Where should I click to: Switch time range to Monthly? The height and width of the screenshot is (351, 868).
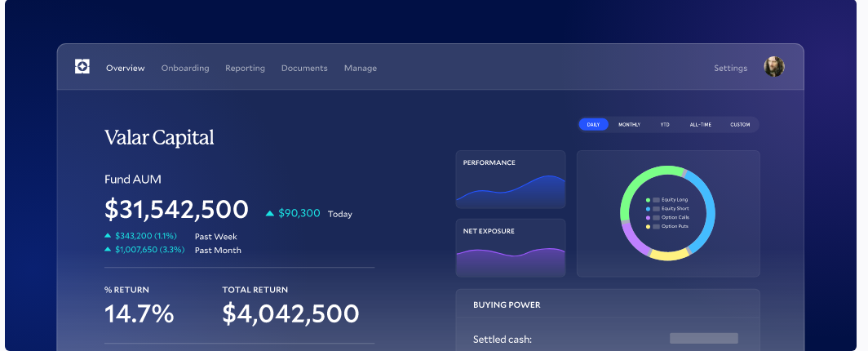[x=629, y=125]
